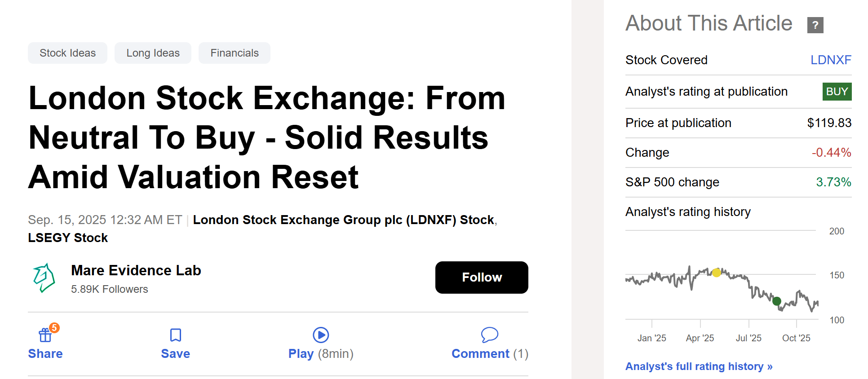Screen dimensions: 868x379
Task: Open the Long Ideas category
Action: tap(152, 53)
